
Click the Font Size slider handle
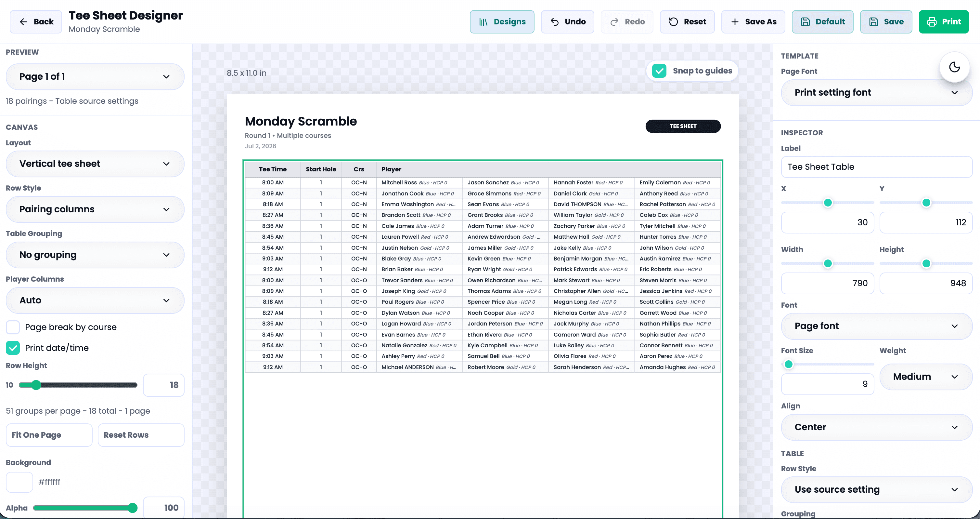(788, 365)
